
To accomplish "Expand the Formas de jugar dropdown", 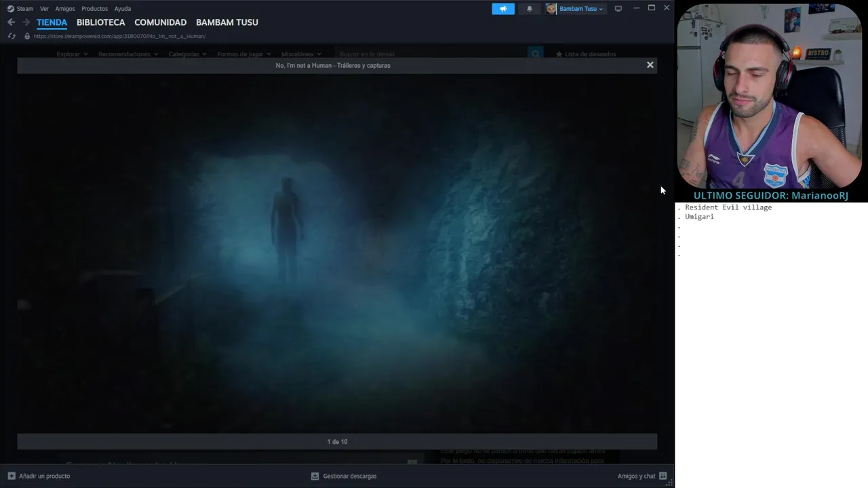I will coord(244,54).
